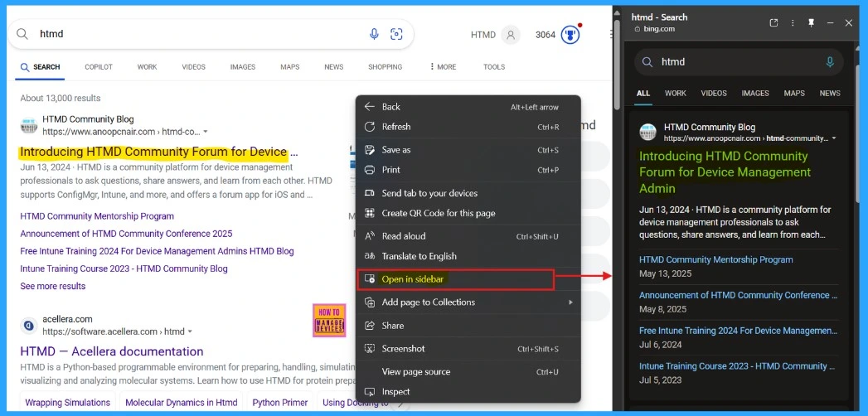The image size is (868, 416).
Task: Open sidebar HTMD Community Mentorship Program link
Action: (715, 260)
